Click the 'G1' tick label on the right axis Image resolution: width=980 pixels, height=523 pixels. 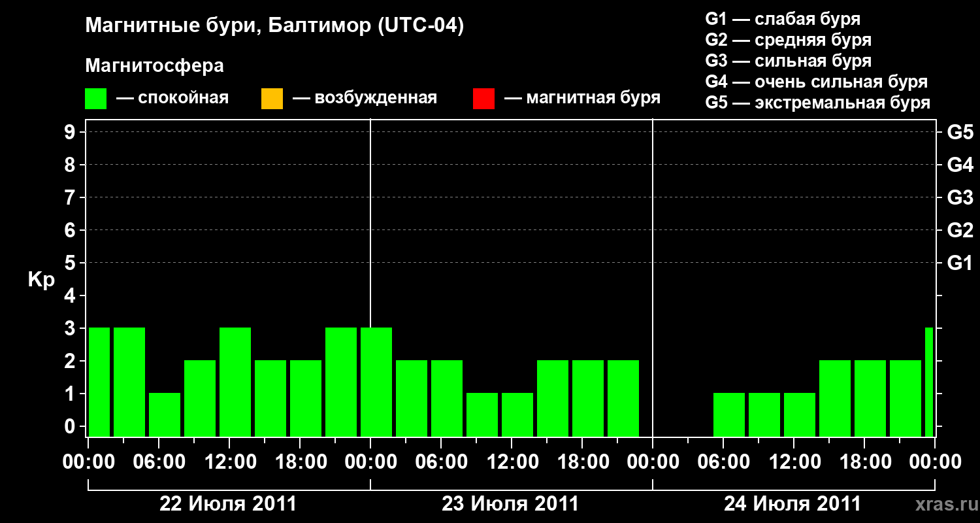(960, 263)
